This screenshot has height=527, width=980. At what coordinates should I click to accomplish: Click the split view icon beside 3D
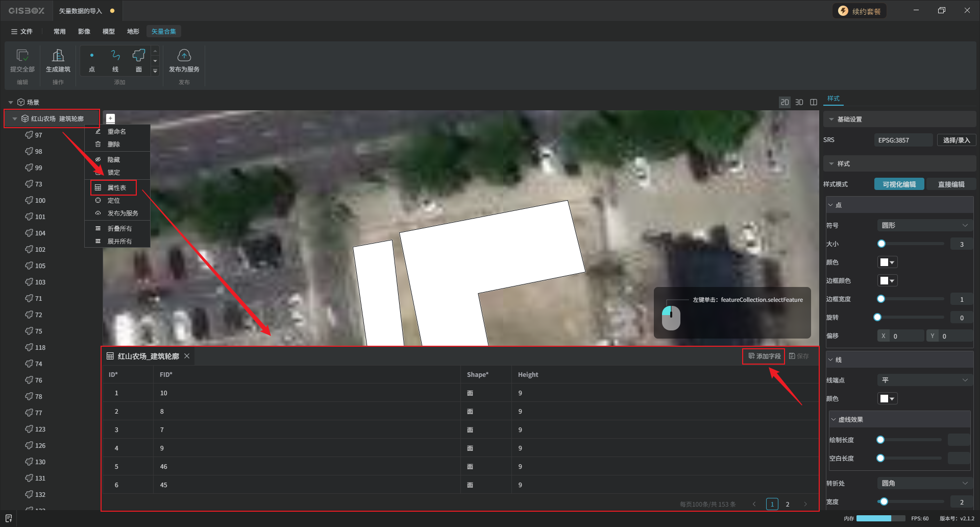[814, 102]
